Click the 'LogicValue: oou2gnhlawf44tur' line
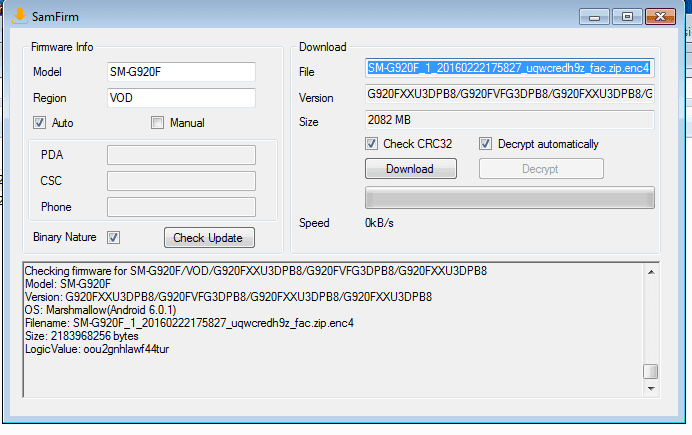 coord(97,349)
